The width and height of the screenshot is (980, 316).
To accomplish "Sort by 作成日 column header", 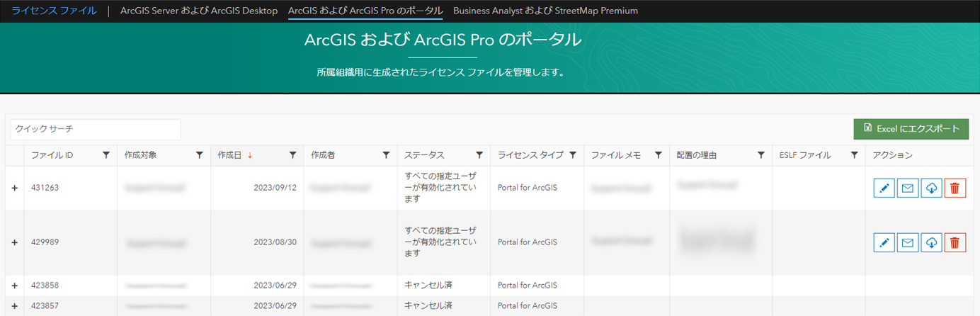I will (230, 155).
